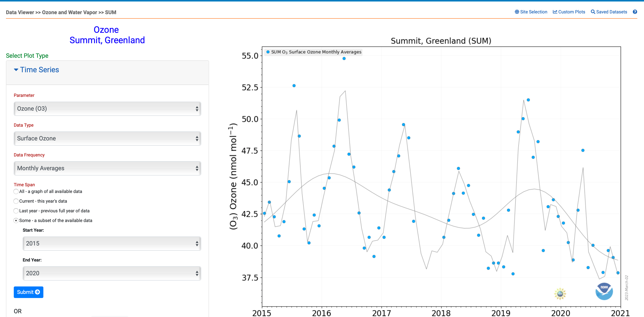Click the globe icon beside Site Selection
Viewport: 644px width, 317px height.
click(517, 12)
